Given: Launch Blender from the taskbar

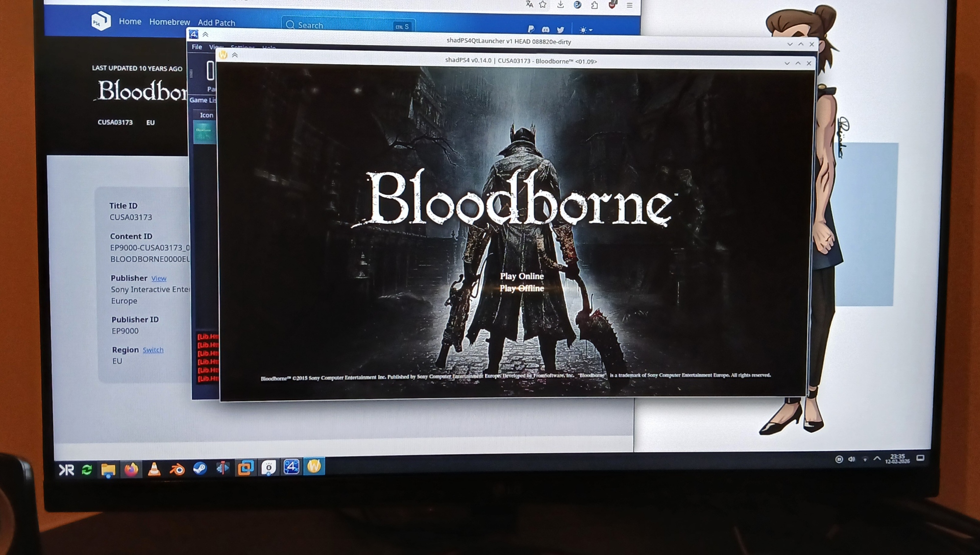Looking at the screenshot, I should point(177,469).
